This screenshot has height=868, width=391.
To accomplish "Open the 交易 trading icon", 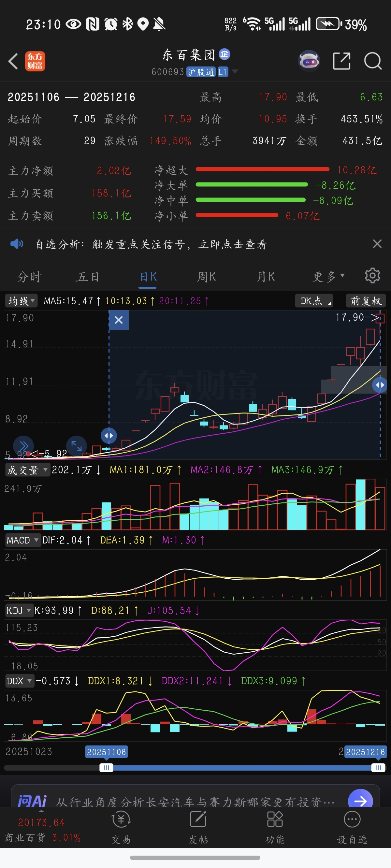I will (121, 827).
